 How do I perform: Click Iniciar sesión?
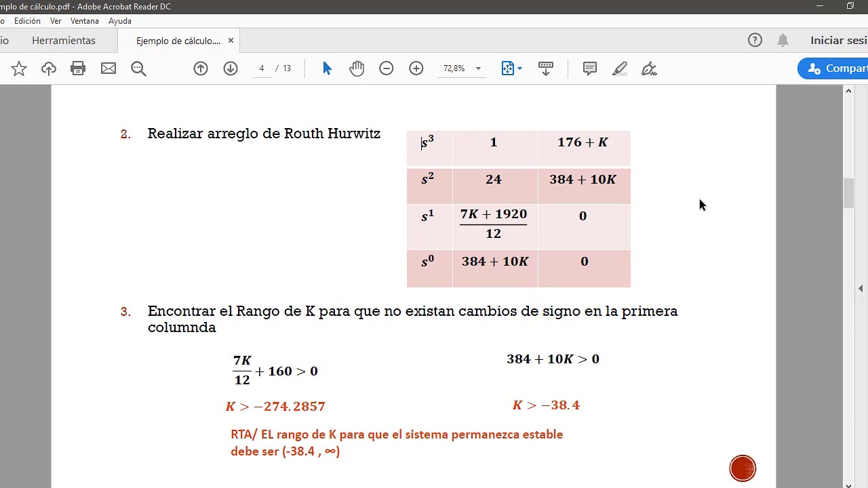[839, 40]
